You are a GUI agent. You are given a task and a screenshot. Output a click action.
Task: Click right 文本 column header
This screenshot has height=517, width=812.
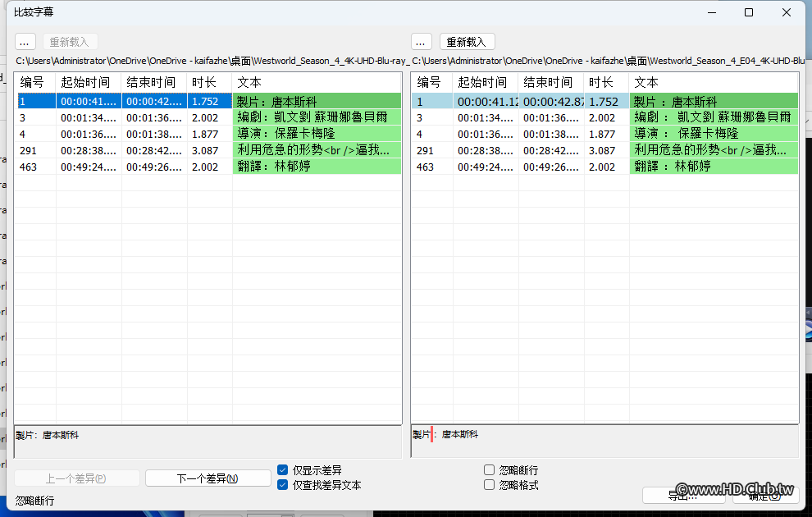(x=714, y=82)
